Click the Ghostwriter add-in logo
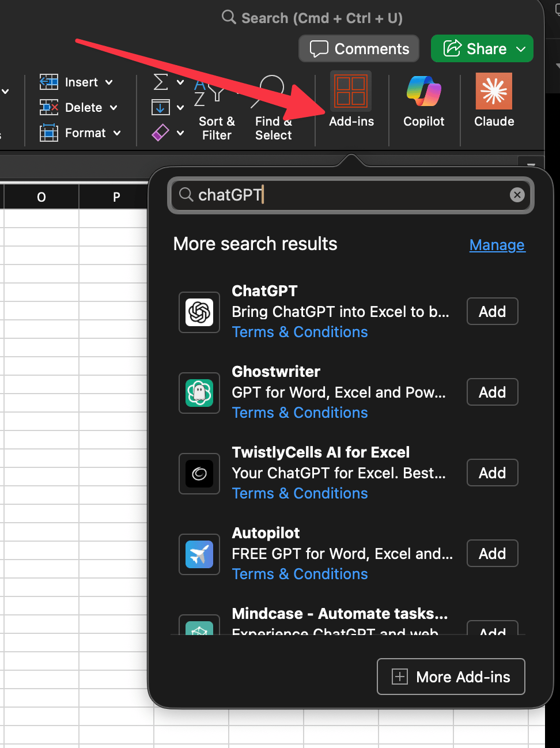Viewport: 560px width, 748px height. tap(199, 393)
